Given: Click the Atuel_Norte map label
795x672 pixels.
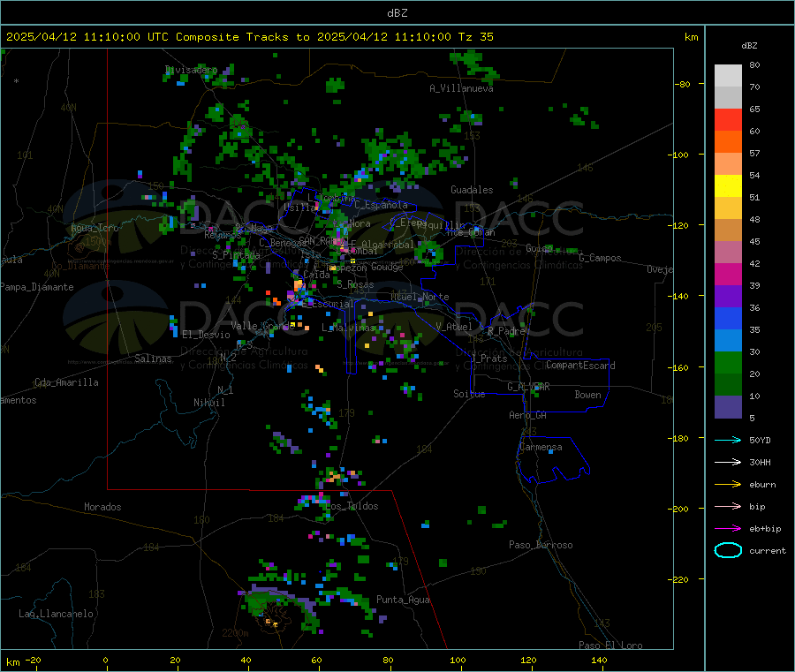Looking at the screenshot, I should [x=420, y=297].
